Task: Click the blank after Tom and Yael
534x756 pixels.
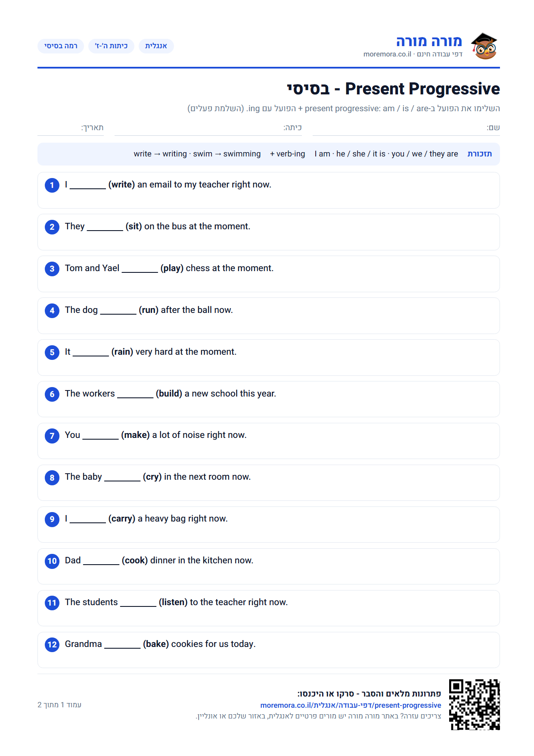Action: 140,269
